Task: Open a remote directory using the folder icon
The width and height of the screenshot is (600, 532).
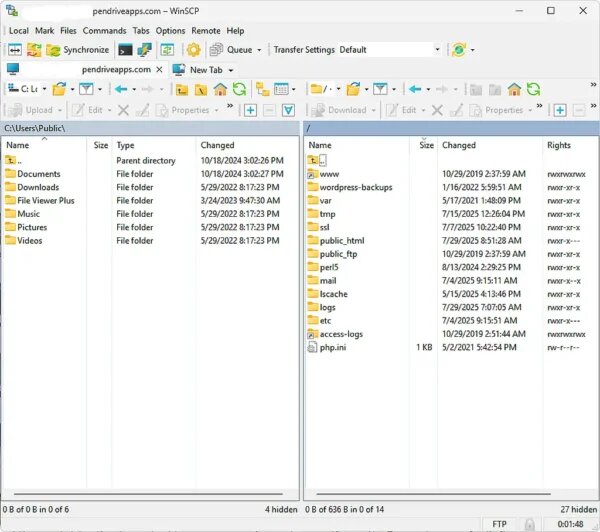Action: click(x=353, y=90)
